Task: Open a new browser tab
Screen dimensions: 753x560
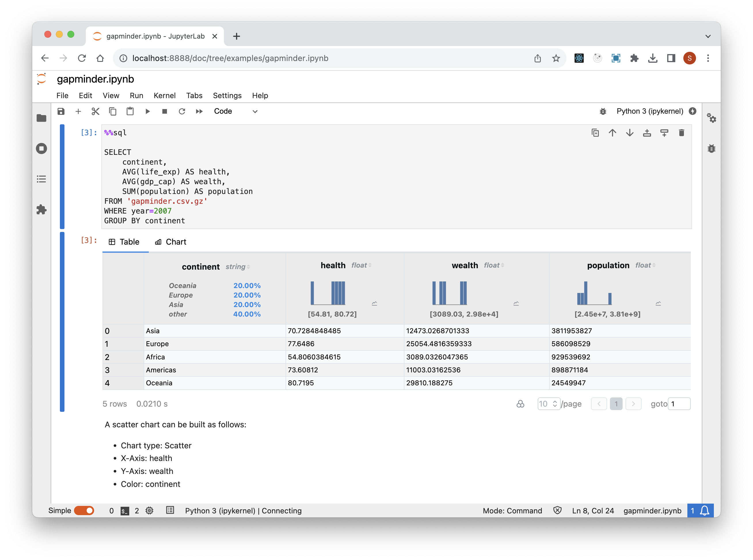Action: pos(237,36)
